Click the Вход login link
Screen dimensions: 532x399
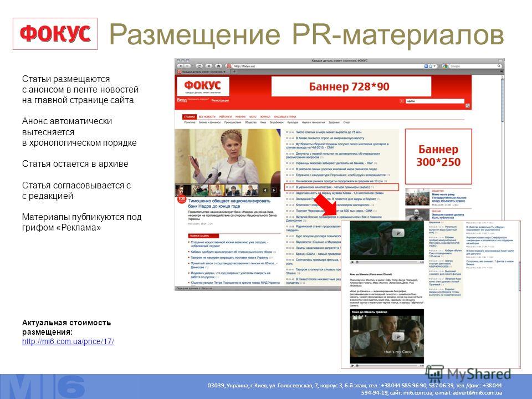coord(182,100)
